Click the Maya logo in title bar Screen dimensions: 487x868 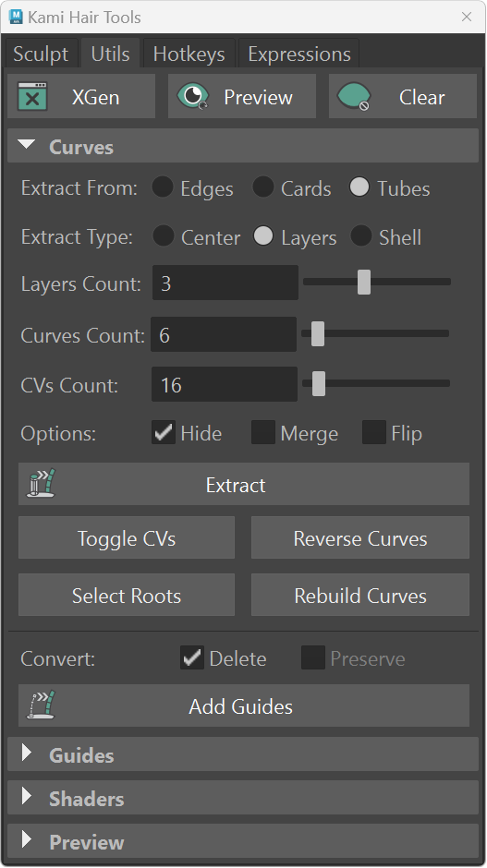[16, 17]
